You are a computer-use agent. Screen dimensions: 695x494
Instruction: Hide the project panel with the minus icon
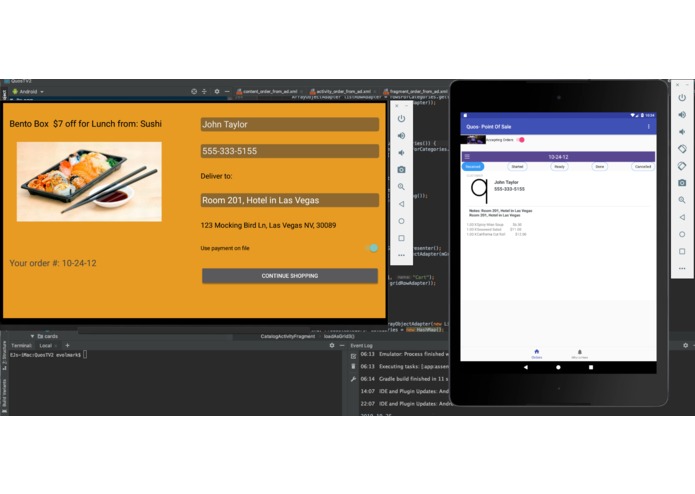(x=227, y=91)
